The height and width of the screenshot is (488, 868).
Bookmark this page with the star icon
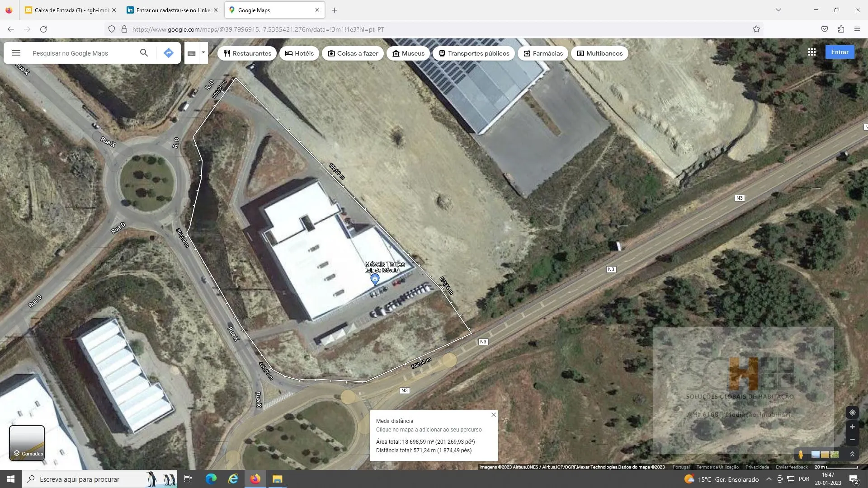pyautogui.click(x=756, y=29)
